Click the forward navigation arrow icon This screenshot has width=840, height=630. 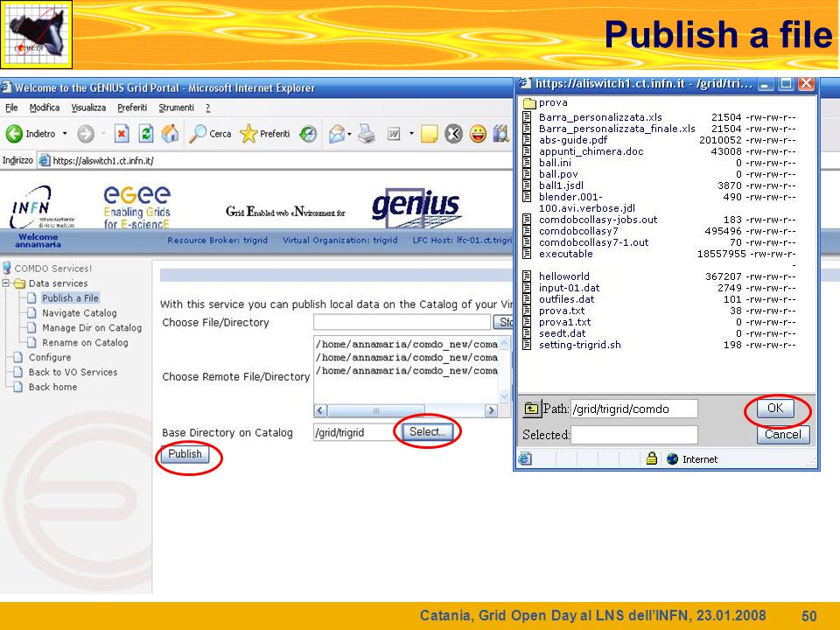click(x=85, y=133)
